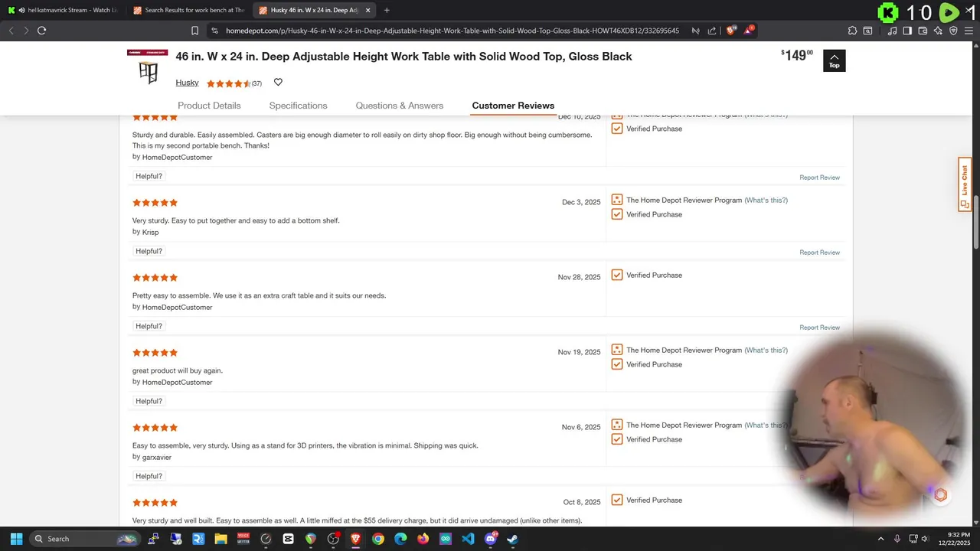Open Microsoft Edge from the taskbar

(400, 539)
